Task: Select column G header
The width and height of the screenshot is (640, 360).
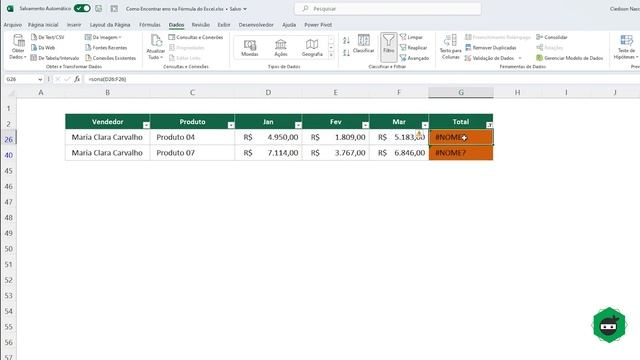Action: point(461,93)
